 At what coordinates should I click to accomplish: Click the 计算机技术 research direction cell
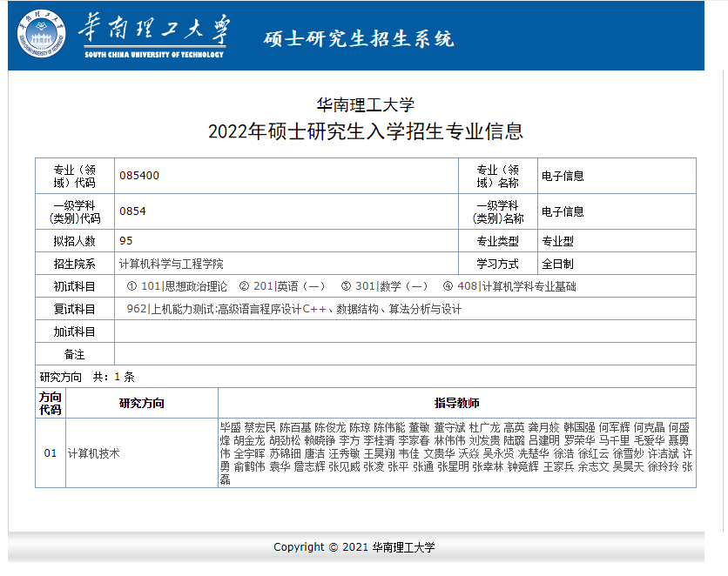click(x=142, y=452)
